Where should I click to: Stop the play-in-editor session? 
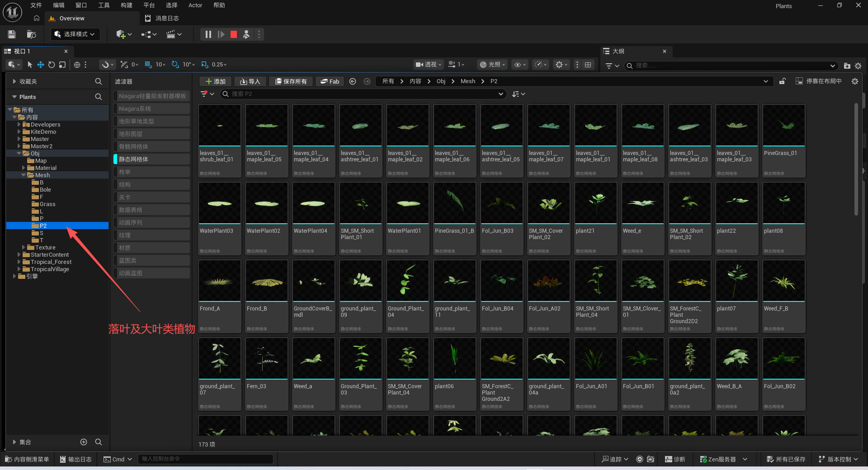(x=234, y=34)
